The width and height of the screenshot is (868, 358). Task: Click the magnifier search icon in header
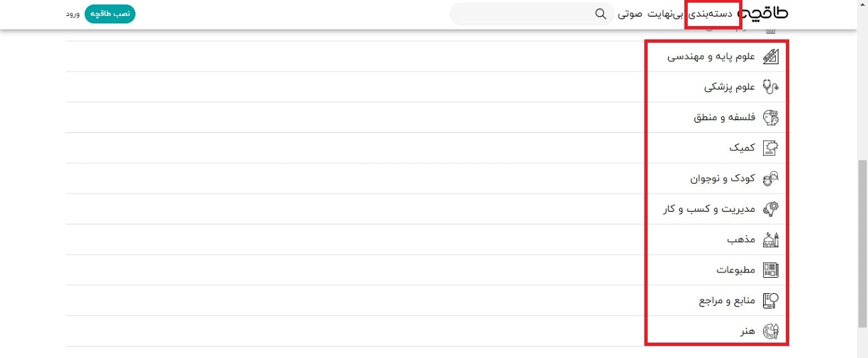click(x=601, y=14)
